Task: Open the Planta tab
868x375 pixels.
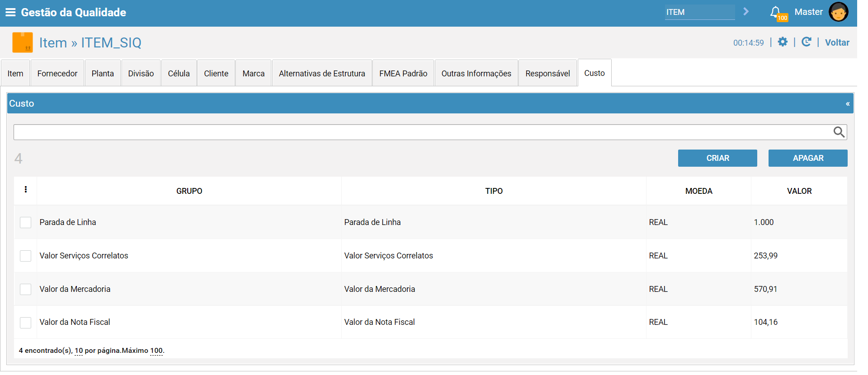Action: pos(103,73)
